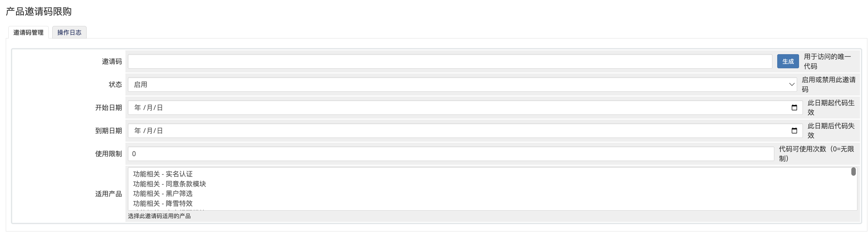Click the chevron arrow of status select
Screen dimensions: 868x252
click(x=792, y=85)
